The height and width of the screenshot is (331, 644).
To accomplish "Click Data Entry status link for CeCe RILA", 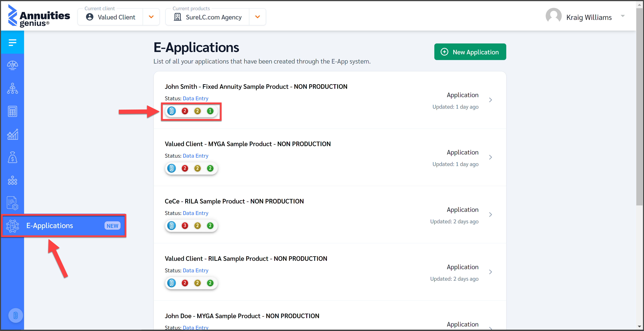I will pyautogui.click(x=195, y=213).
